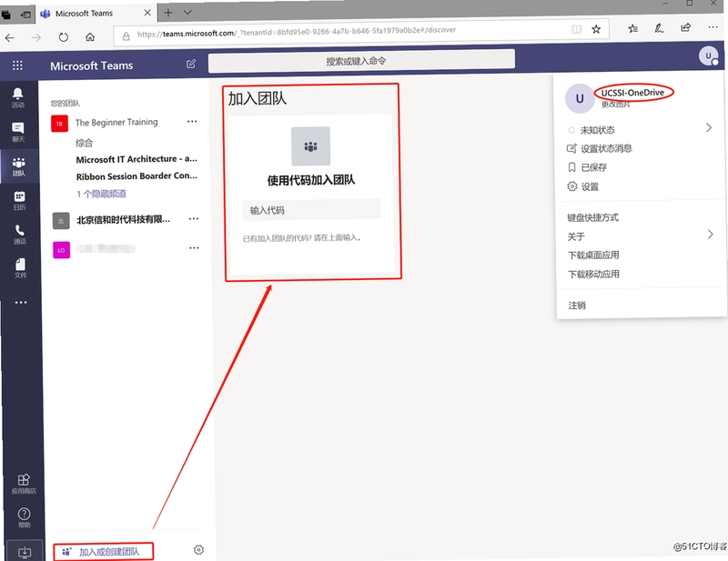This screenshot has height=561, width=728.
Task: Share this page icon
Action: coord(686,27)
